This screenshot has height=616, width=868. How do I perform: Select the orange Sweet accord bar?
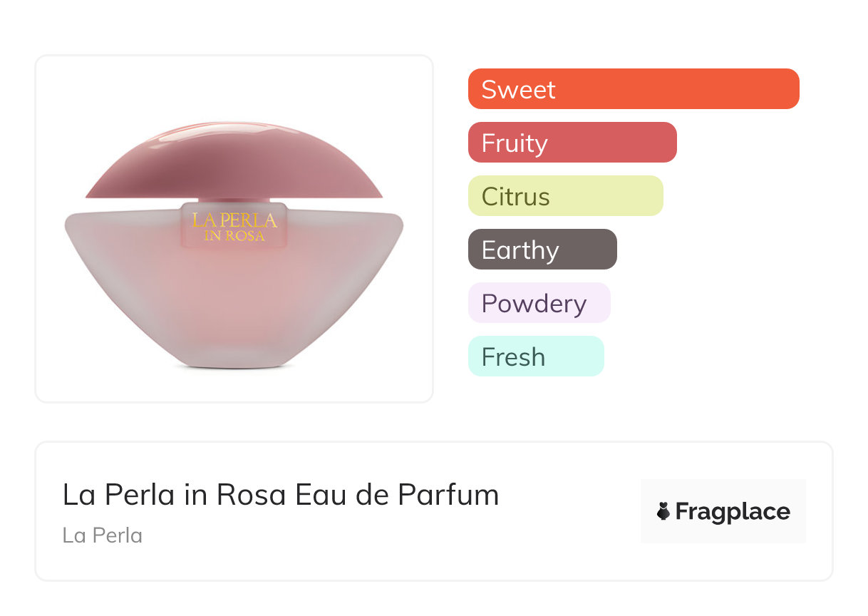click(634, 89)
